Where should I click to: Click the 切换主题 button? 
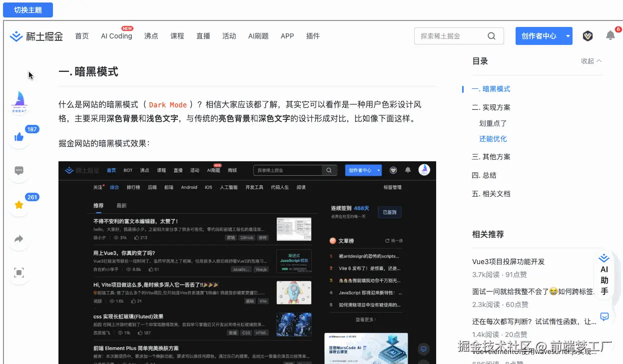click(27, 9)
